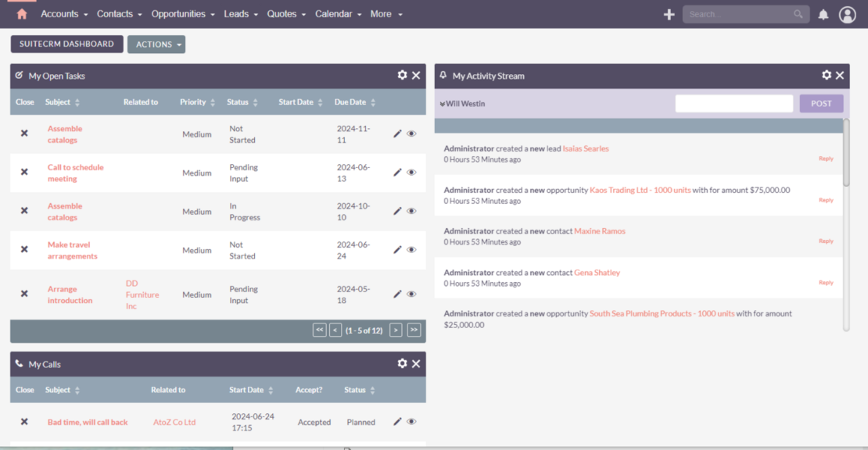Open the Opportunities menu

(183, 14)
